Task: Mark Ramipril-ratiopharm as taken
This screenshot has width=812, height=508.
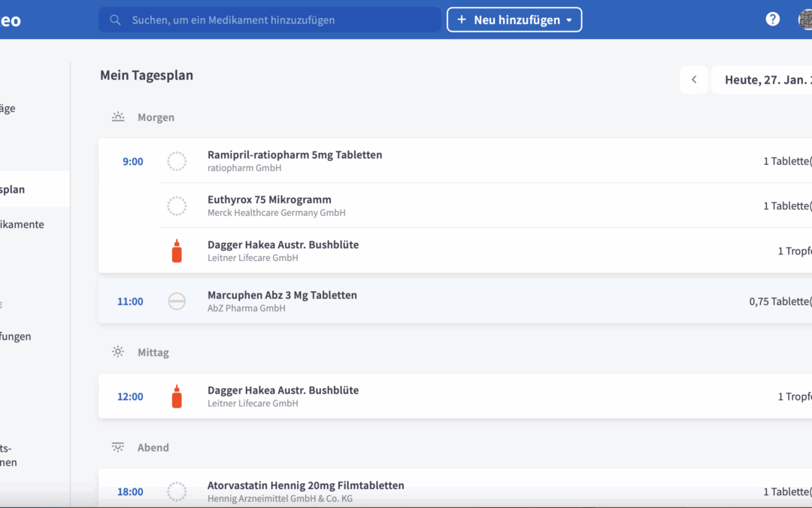Action: [177, 161]
